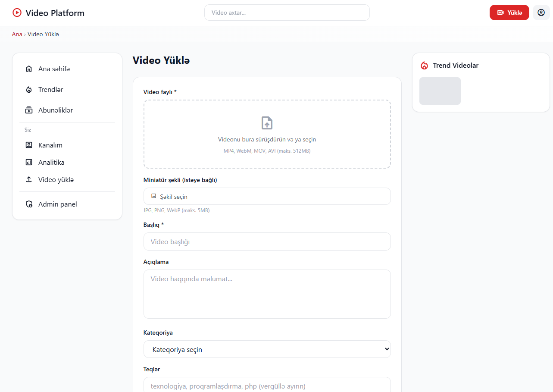Click the Analitika chart icon
The width and height of the screenshot is (553, 392).
pos(29,163)
